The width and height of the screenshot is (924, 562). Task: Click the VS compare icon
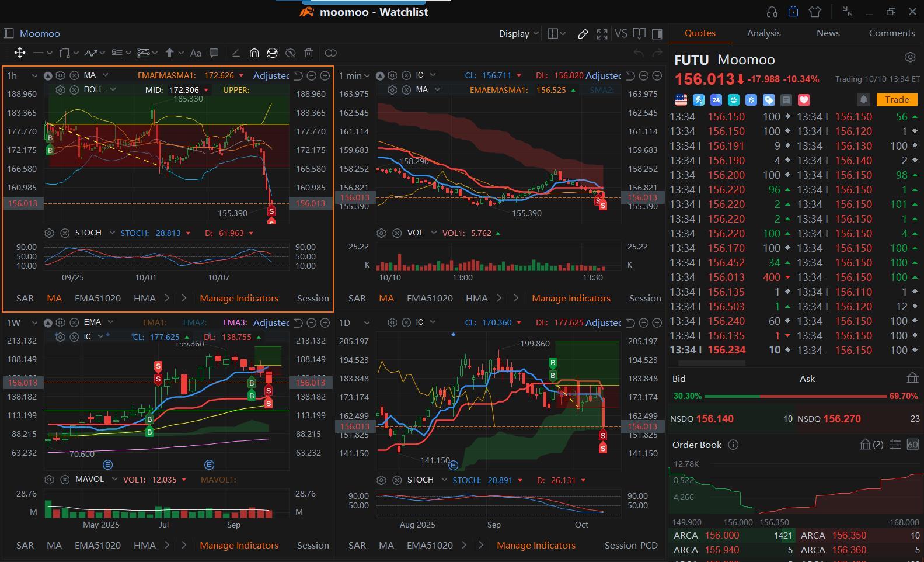coord(620,34)
